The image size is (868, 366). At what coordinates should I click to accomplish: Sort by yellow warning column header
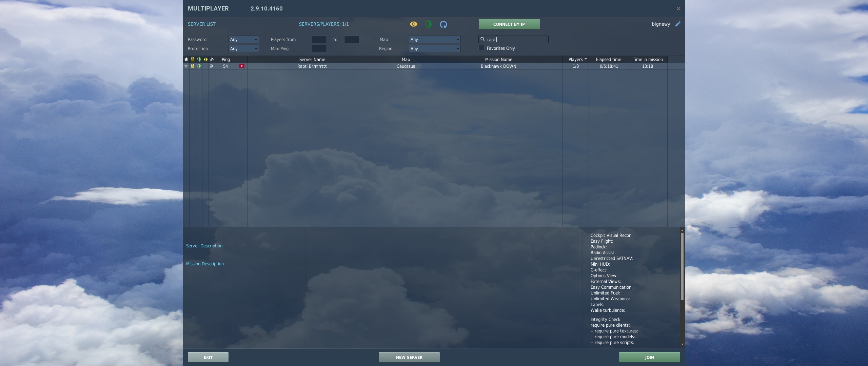[205, 59]
